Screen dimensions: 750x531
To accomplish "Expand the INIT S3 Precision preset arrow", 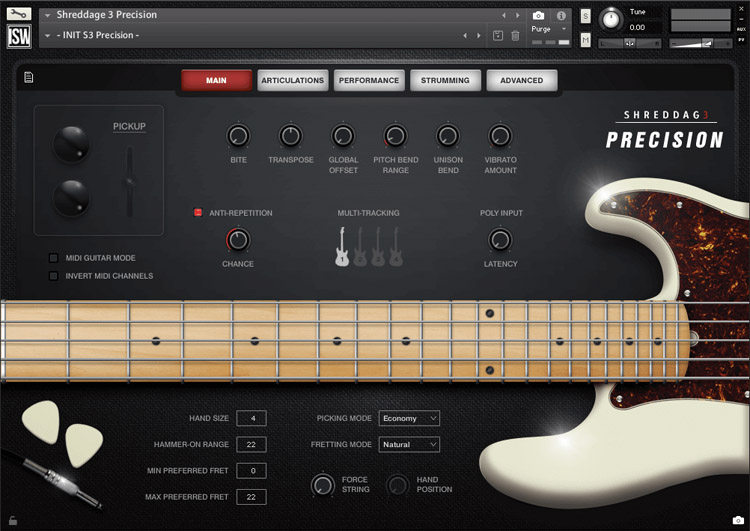I will [x=47, y=36].
